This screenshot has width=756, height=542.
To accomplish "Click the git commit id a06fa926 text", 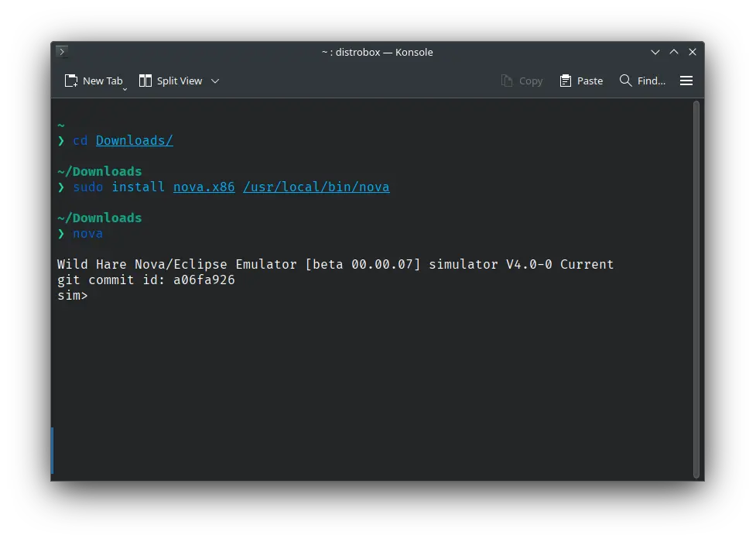I will [146, 280].
